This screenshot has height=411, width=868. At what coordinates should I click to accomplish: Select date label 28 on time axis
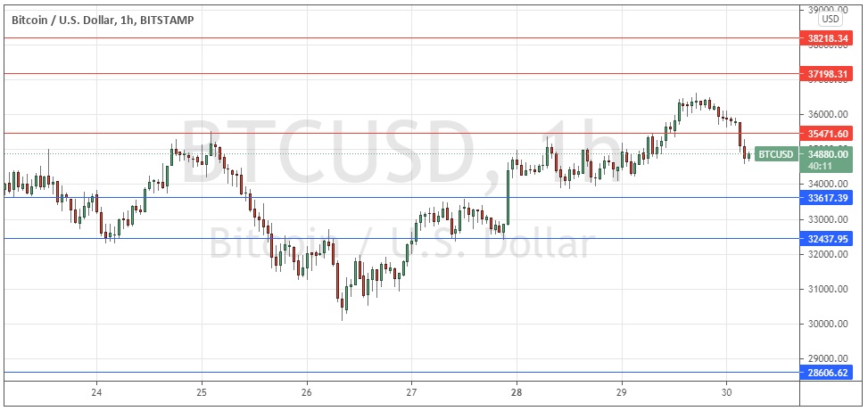(x=517, y=392)
